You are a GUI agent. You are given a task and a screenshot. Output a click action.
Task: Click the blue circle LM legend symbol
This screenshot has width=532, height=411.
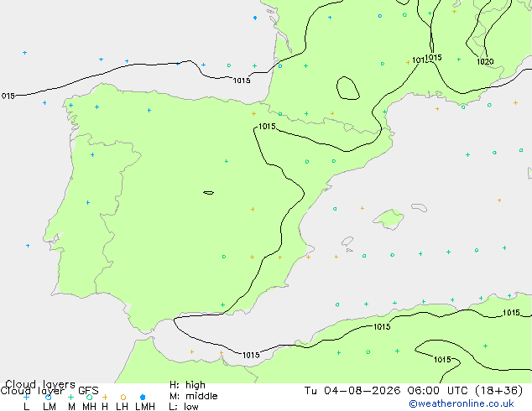pos(49,397)
